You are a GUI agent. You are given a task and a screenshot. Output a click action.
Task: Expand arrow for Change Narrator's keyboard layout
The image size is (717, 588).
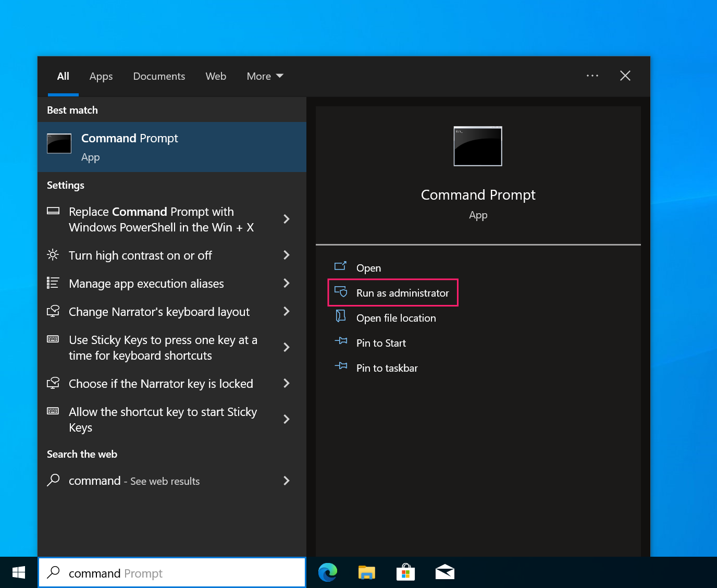286,311
